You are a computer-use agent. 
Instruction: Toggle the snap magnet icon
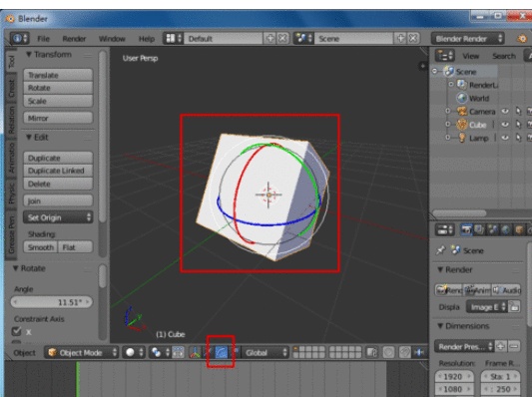pos(404,352)
